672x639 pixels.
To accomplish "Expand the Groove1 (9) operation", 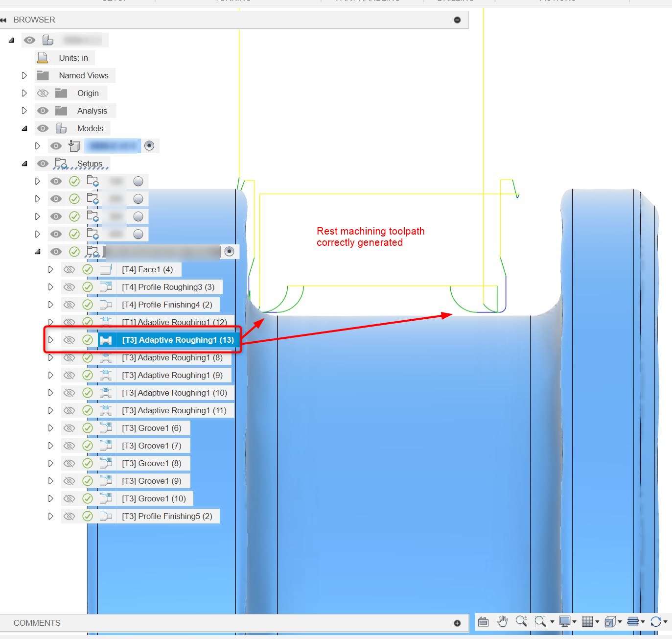I will (x=50, y=481).
